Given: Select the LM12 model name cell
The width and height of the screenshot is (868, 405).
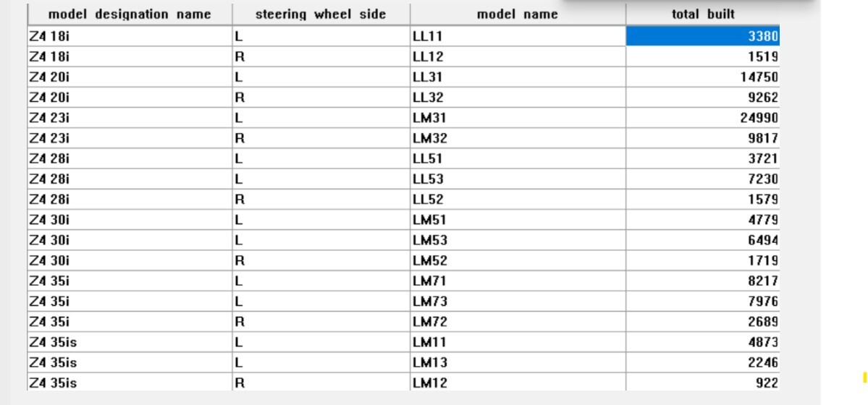Looking at the screenshot, I should tap(518, 383).
